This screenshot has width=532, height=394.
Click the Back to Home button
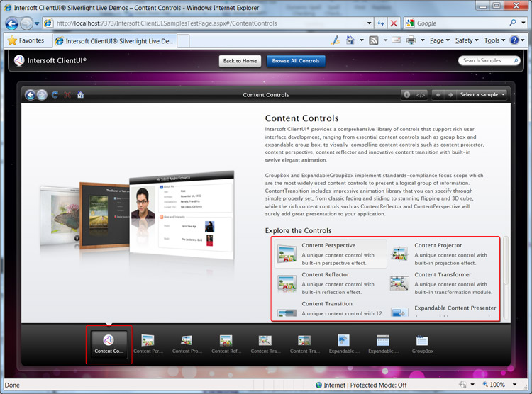(x=240, y=61)
